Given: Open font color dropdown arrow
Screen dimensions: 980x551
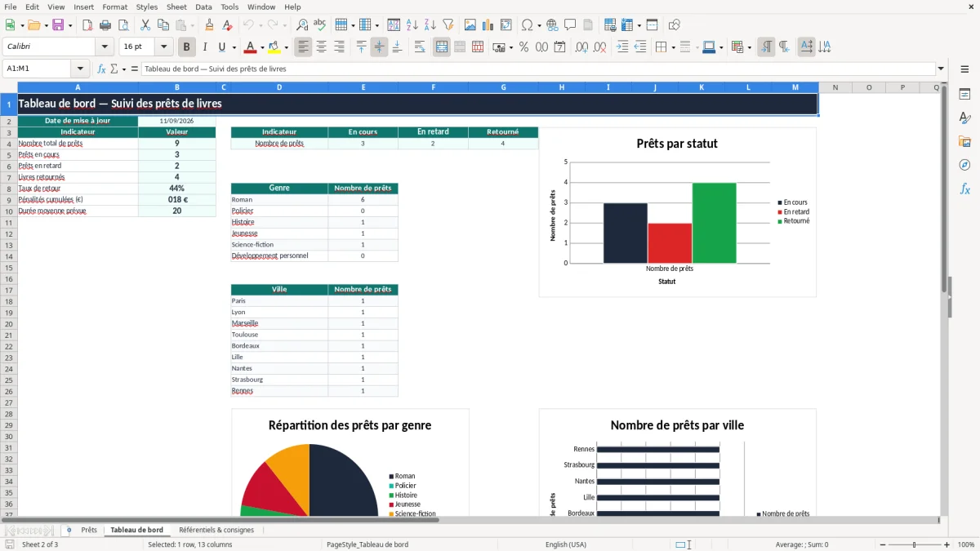Looking at the screenshot, I should tap(262, 47).
